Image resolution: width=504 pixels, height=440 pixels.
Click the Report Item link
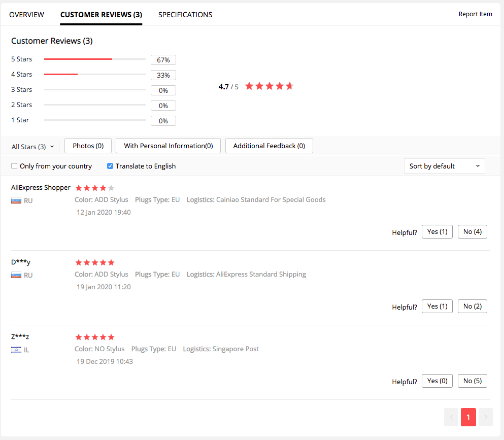(x=475, y=14)
